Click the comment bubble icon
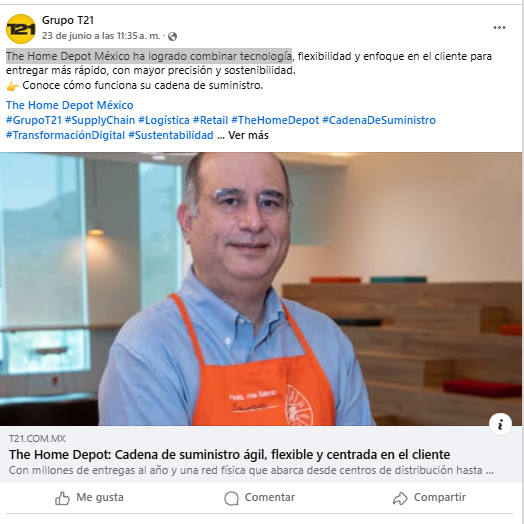Viewport: 524px width, 524px height. [x=231, y=498]
